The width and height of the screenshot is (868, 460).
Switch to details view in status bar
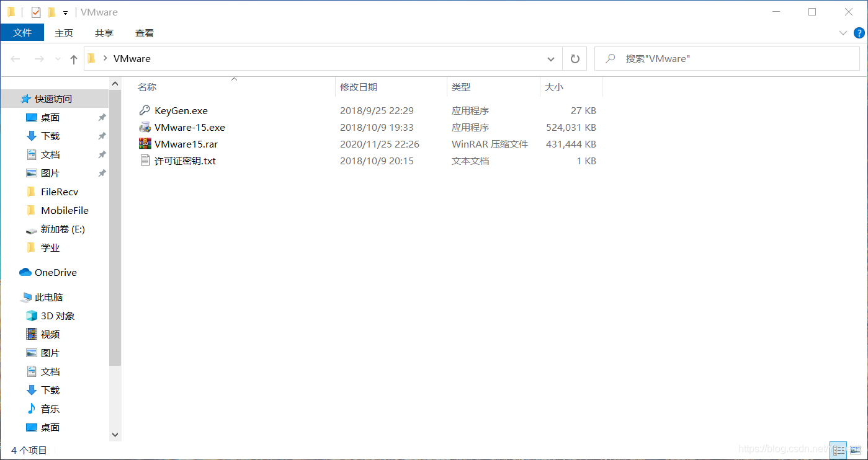click(838, 450)
